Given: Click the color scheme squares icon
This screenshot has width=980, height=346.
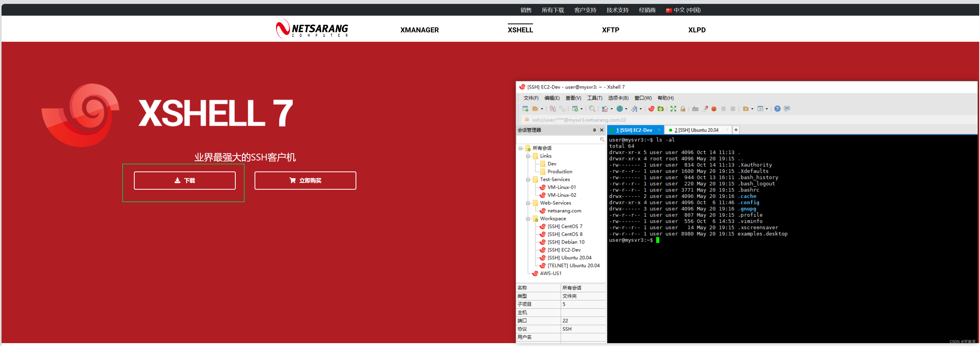Looking at the screenshot, I should [605, 109].
